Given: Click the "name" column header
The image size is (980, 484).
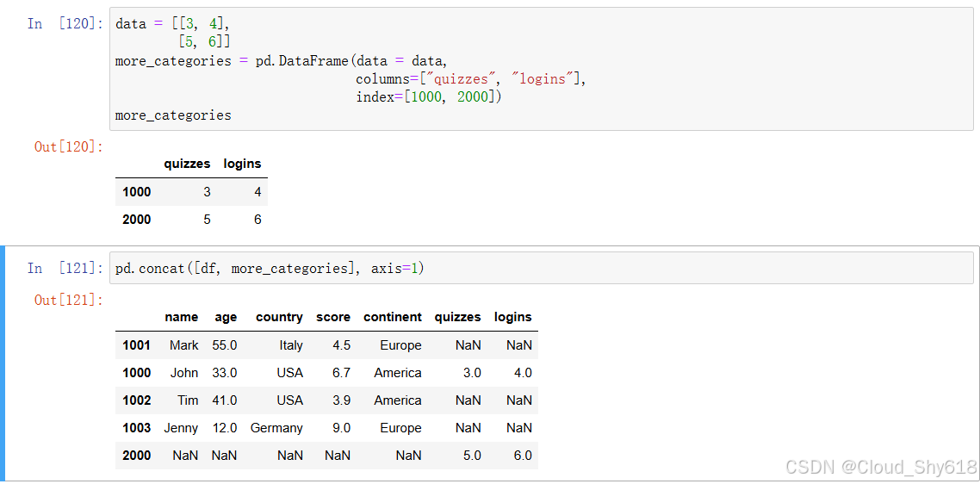Looking at the screenshot, I should [x=181, y=317].
